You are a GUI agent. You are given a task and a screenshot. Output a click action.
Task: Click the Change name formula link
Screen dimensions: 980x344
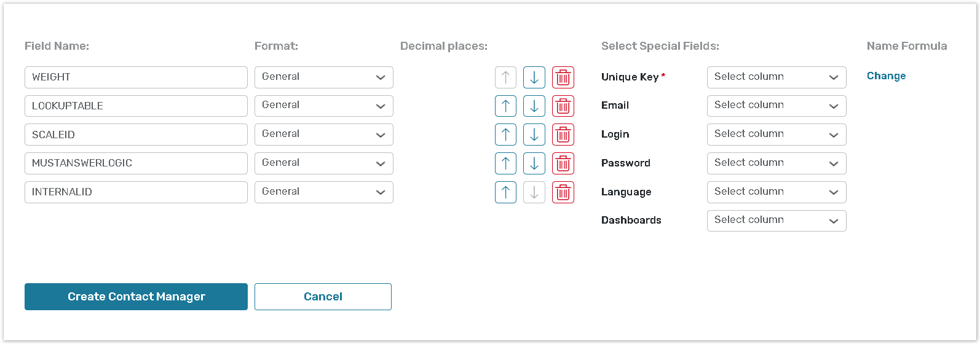pos(886,76)
